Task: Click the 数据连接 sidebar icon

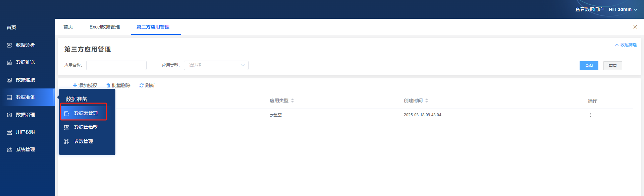Action: 9,80
